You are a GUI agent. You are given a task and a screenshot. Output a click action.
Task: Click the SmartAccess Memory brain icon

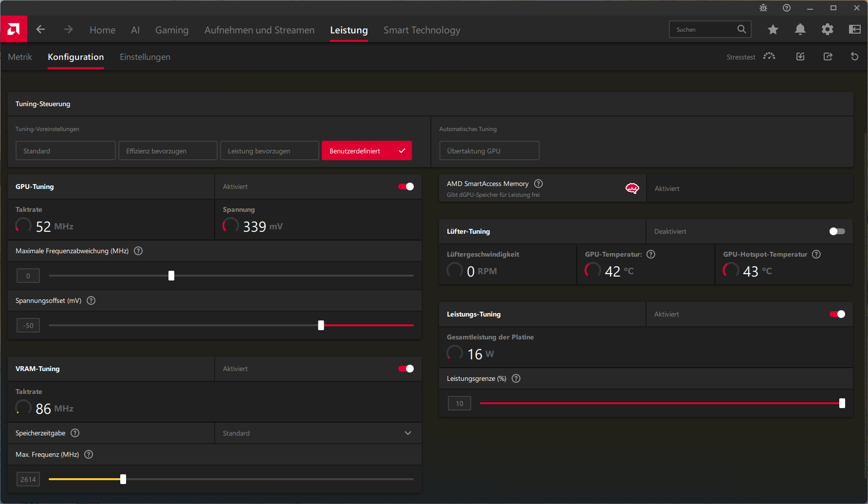coord(632,188)
